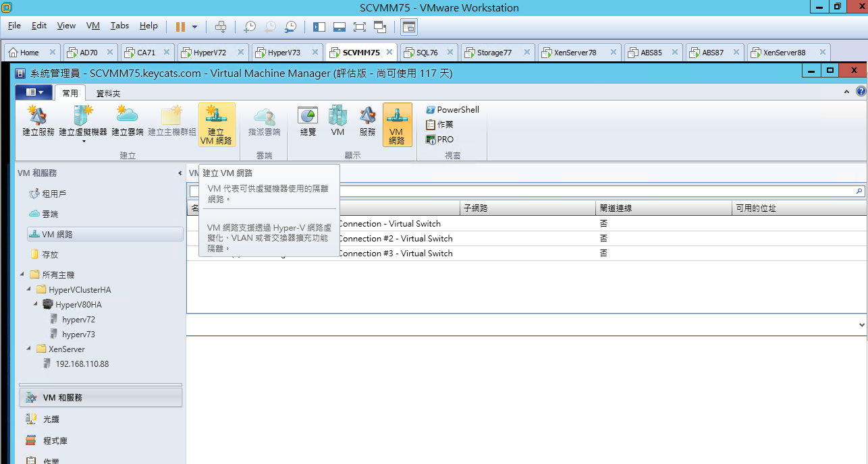Show the VM view in ribbon

pyautogui.click(x=337, y=121)
